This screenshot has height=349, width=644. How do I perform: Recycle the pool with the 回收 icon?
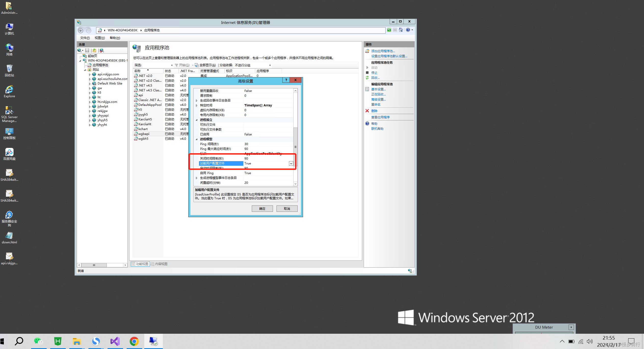(x=368, y=78)
